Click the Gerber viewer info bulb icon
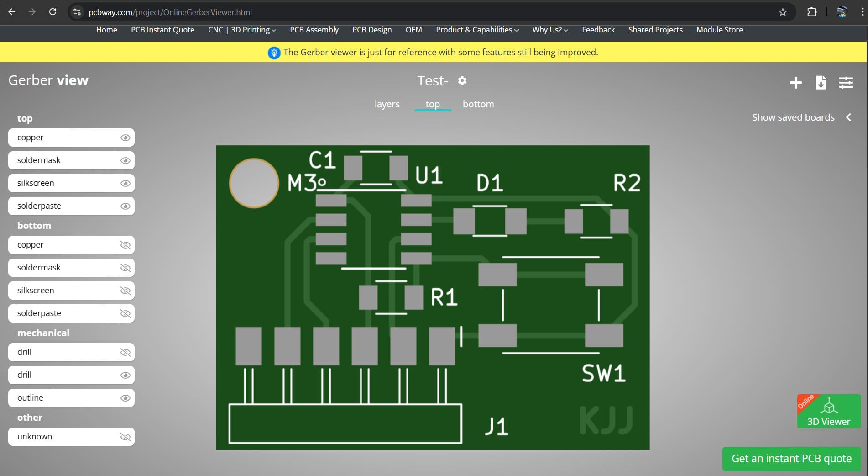 [x=274, y=52]
